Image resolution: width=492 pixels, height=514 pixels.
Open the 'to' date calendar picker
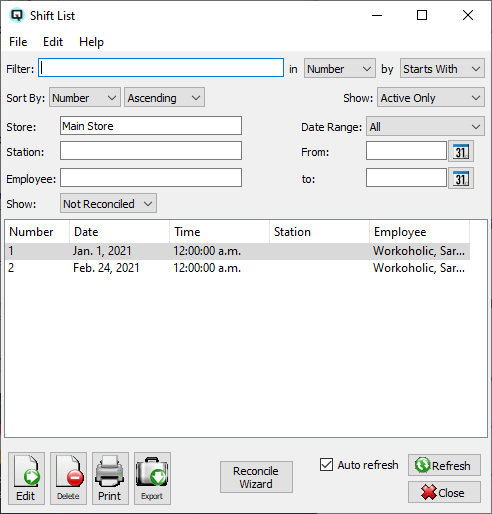pyautogui.click(x=461, y=178)
